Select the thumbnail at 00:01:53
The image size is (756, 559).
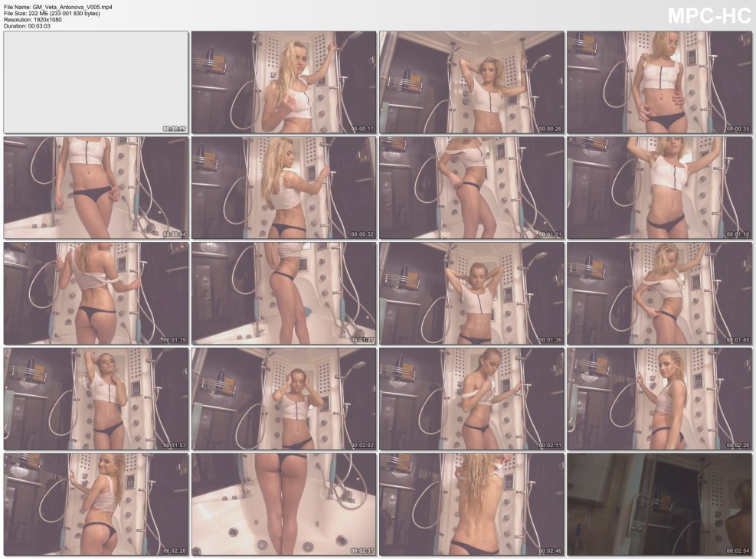96,398
